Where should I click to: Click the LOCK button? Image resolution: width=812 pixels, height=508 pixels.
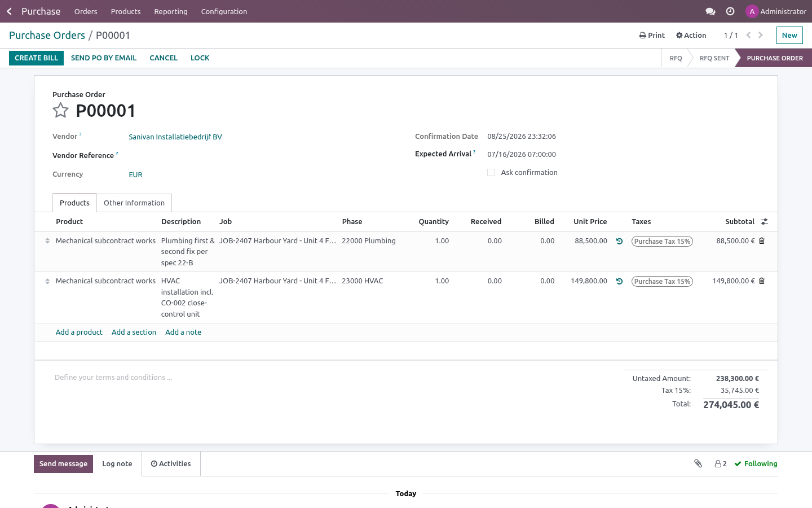click(200, 58)
